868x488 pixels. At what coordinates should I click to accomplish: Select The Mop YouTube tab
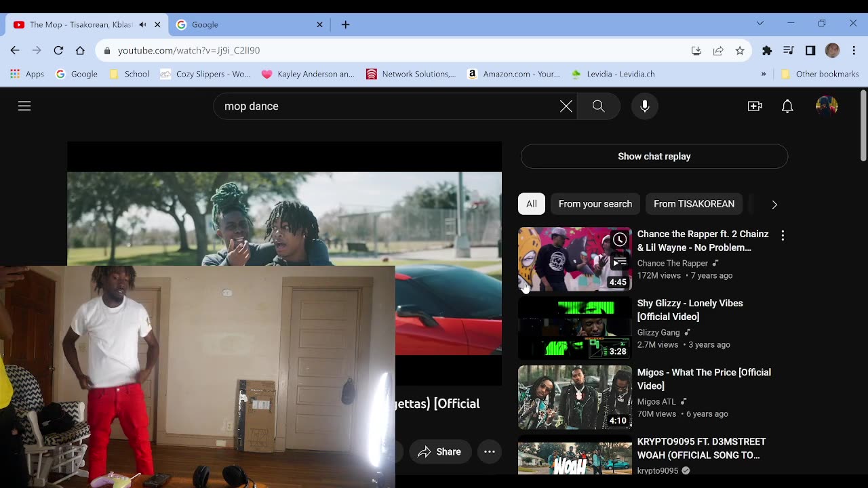coord(85,24)
